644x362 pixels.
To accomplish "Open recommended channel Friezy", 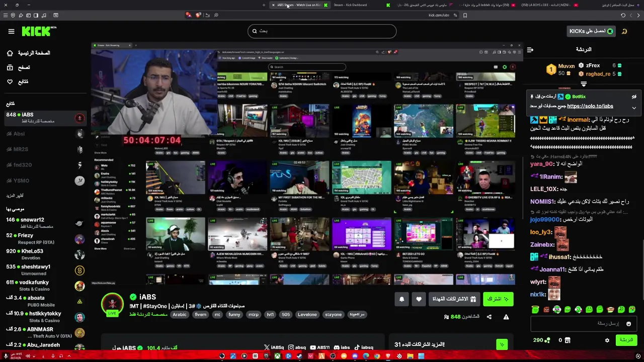I will click(x=45, y=238).
